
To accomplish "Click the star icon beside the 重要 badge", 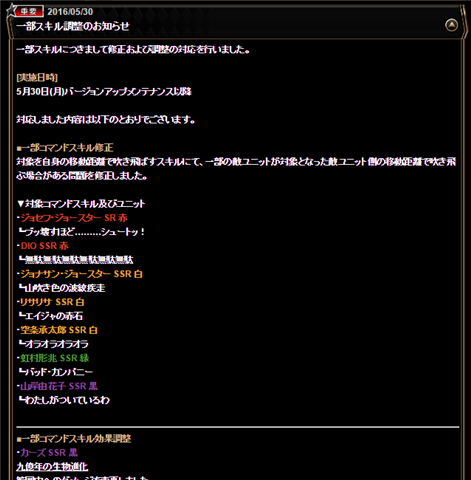I will [x=11, y=10].
